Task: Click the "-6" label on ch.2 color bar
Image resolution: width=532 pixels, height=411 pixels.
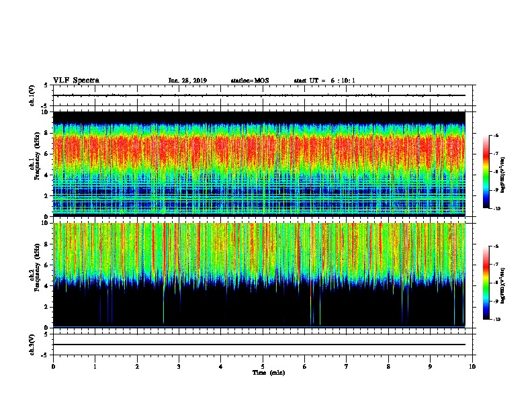Action: coord(496,246)
